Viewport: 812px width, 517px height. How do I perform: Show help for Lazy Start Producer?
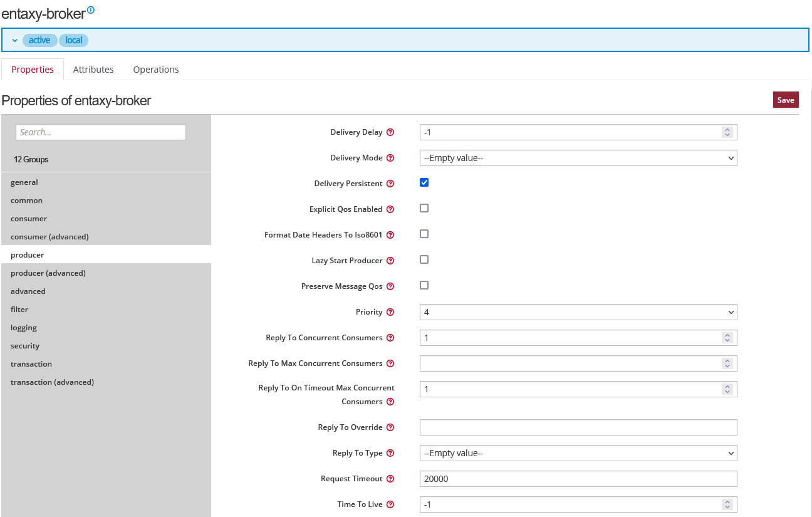tap(390, 261)
